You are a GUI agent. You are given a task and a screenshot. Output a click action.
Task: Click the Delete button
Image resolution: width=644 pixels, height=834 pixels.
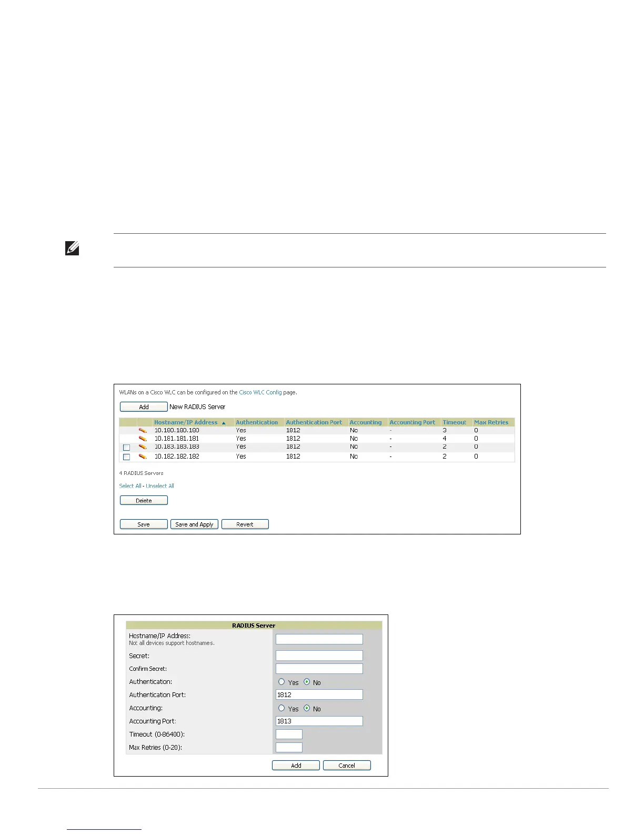(x=144, y=501)
